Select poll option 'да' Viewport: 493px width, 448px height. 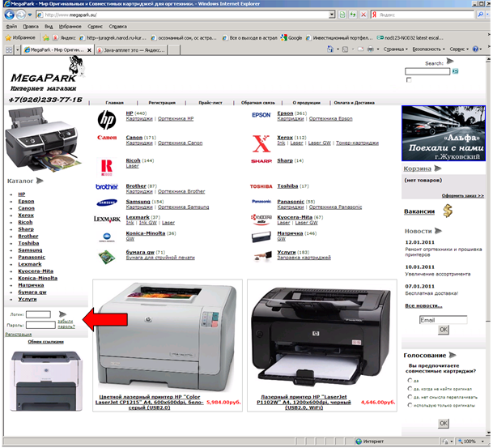point(410,381)
